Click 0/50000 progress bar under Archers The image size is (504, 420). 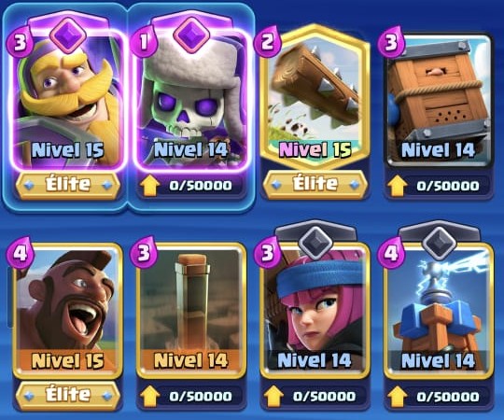tap(315, 397)
